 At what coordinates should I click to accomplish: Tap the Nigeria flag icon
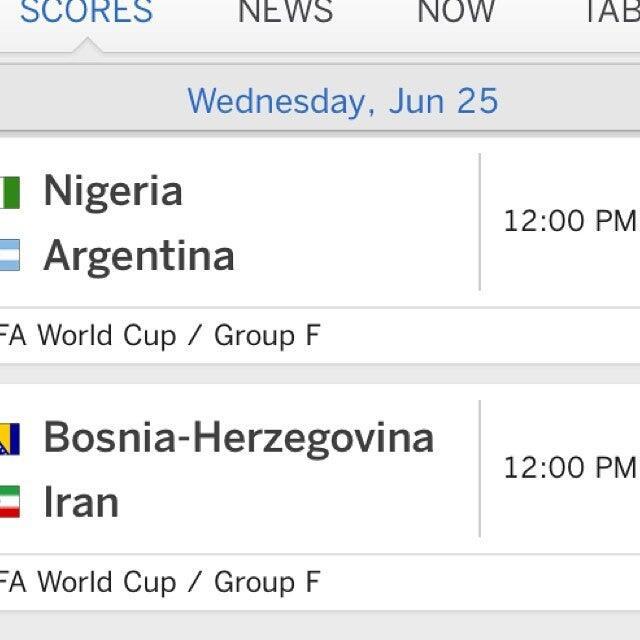pyautogui.click(x=9, y=192)
